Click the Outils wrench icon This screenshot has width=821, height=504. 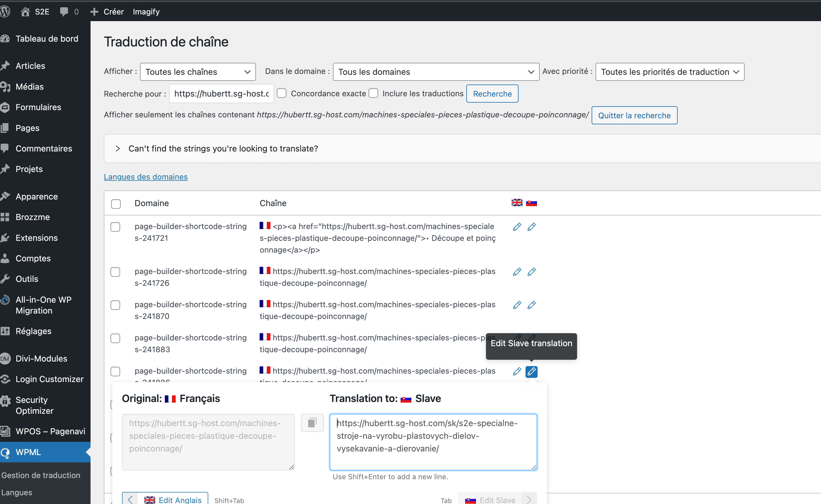coord(5,279)
